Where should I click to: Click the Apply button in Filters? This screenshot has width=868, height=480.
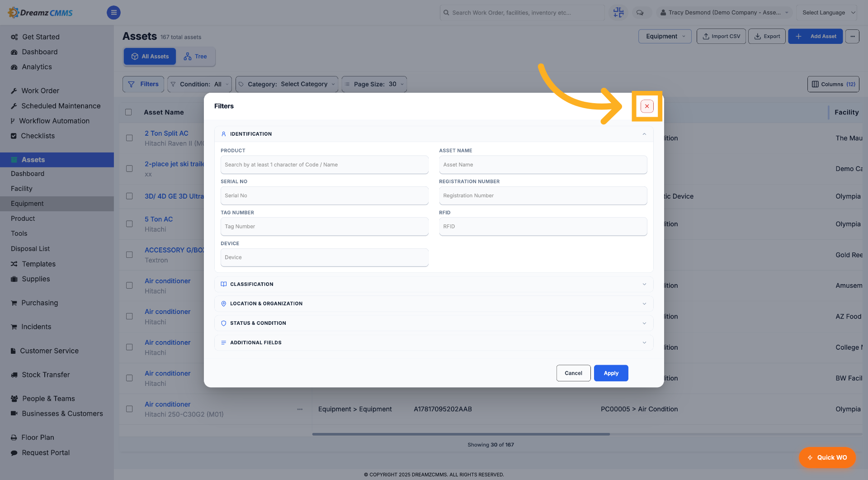611,373
